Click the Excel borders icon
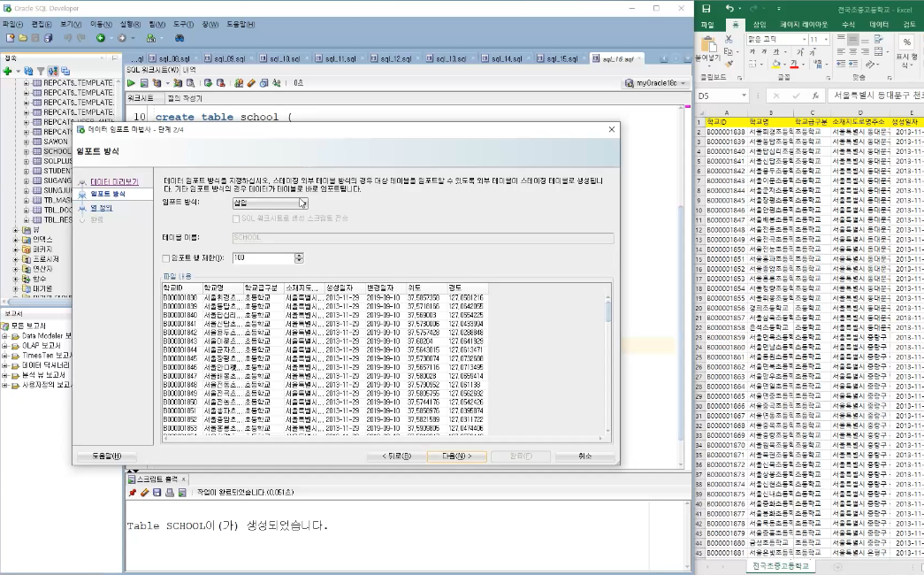Screen dimensions: 924x575 click(x=753, y=64)
